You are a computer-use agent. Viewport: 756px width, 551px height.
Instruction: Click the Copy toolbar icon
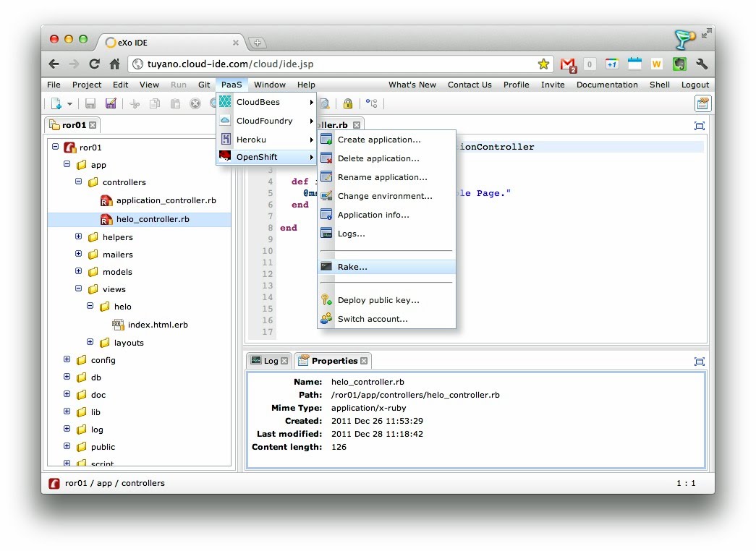(x=155, y=103)
